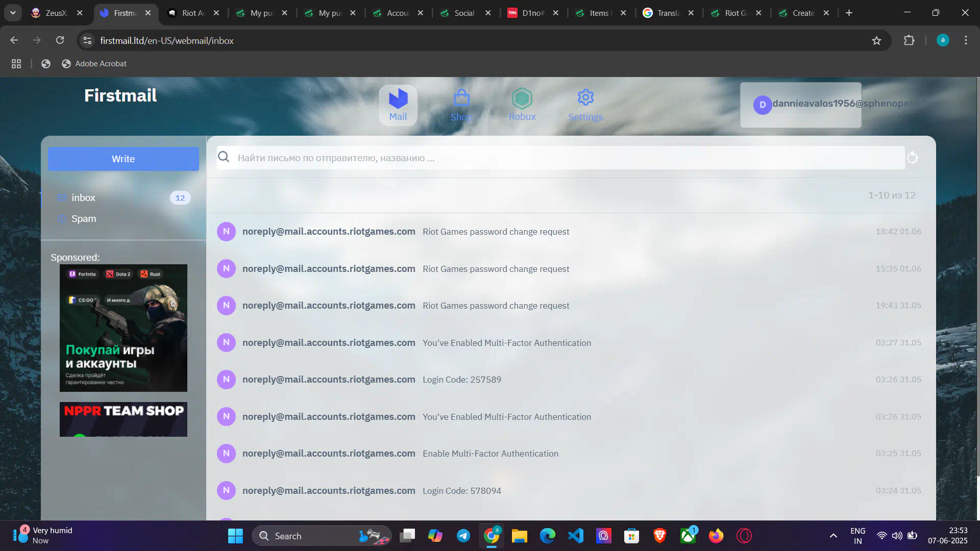Image resolution: width=980 pixels, height=551 pixels.
Task: Go back to previous page
Action: 14,40
